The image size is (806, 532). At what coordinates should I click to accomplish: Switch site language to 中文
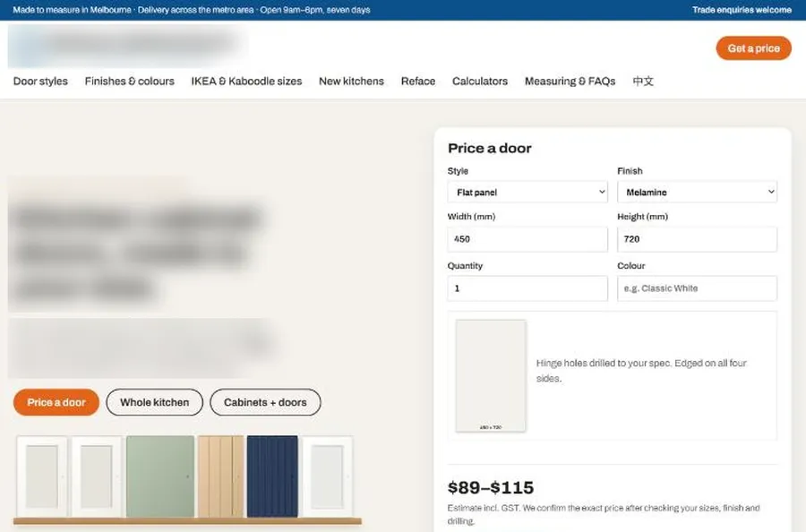(643, 82)
